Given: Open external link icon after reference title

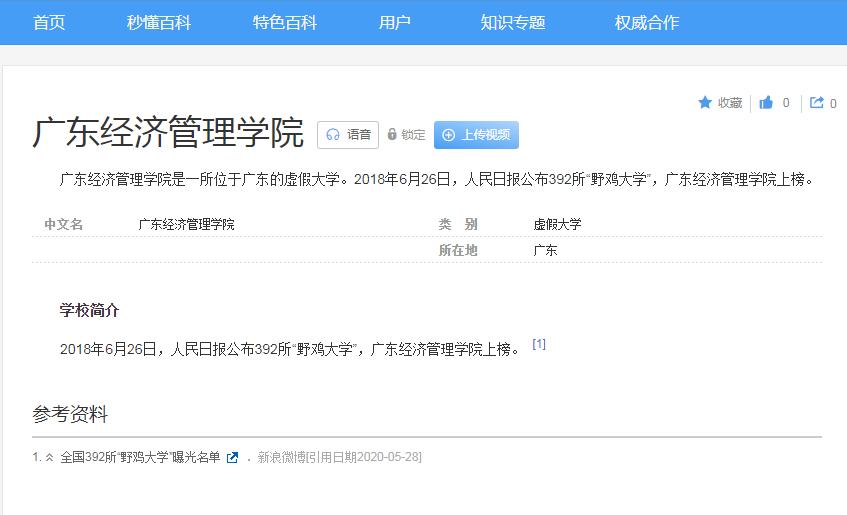Looking at the screenshot, I should click(x=232, y=458).
